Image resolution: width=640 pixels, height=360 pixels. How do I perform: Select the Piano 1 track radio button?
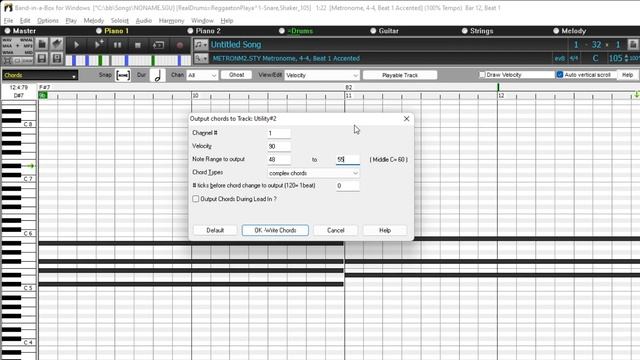(x=99, y=31)
